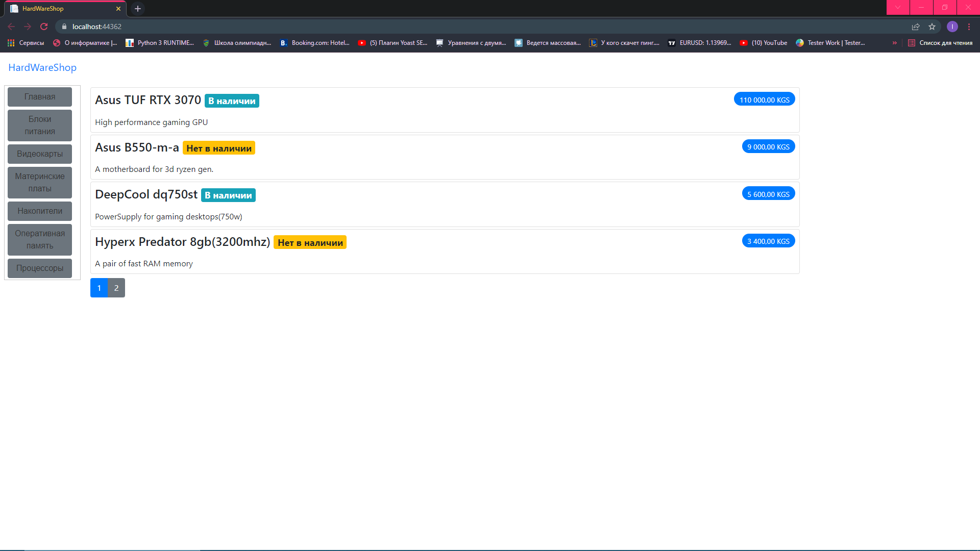Click 'Нет в наличии' badge of Asus B550
The width and height of the screenshot is (980, 551).
pos(219,148)
